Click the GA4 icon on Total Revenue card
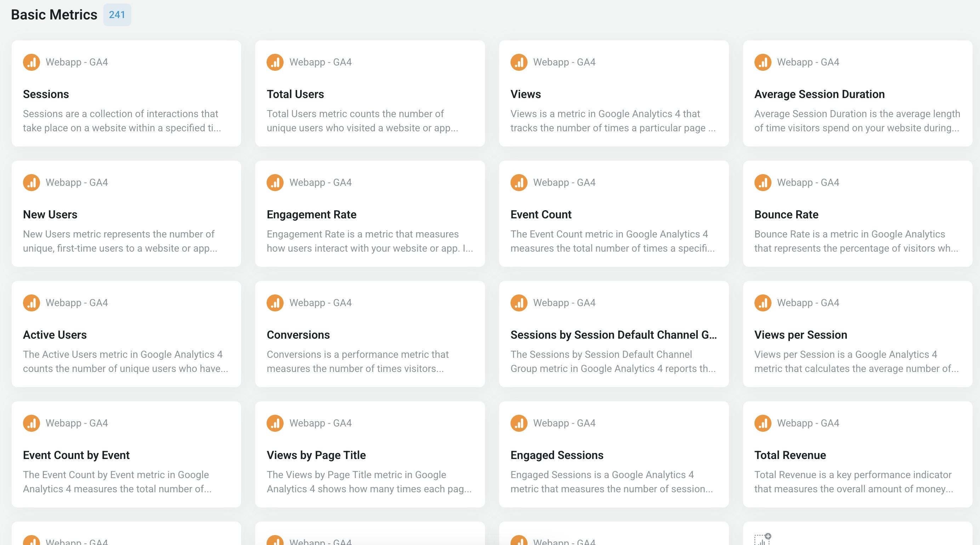Image resolution: width=980 pixels, height=545 pixels. [763, 423]
